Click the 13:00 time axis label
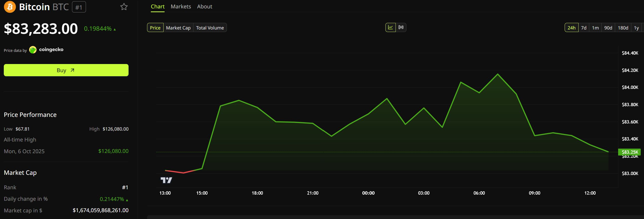Image resolution: width=644 pixels, height=219 pixels. pos(165,193)
